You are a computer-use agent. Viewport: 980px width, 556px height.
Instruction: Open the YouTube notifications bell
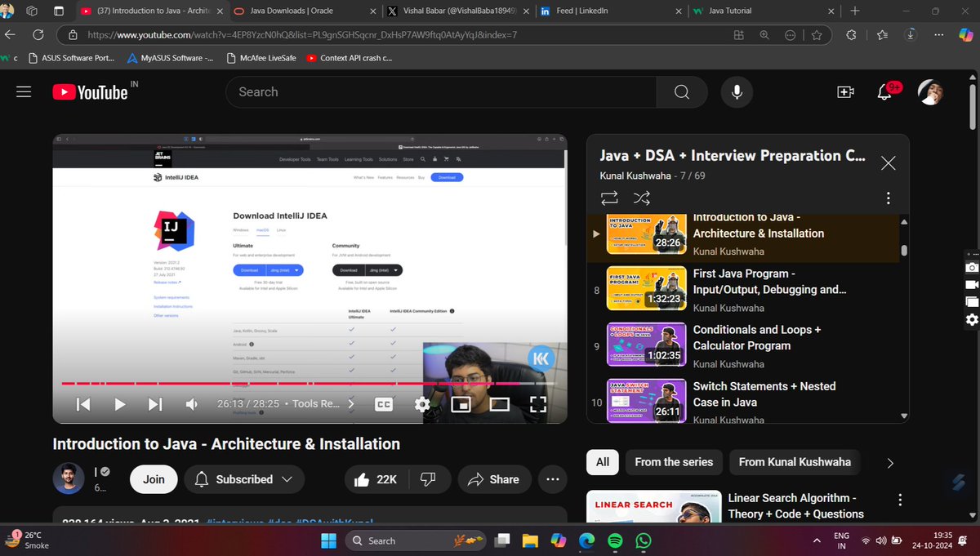[x=884, y=92]
